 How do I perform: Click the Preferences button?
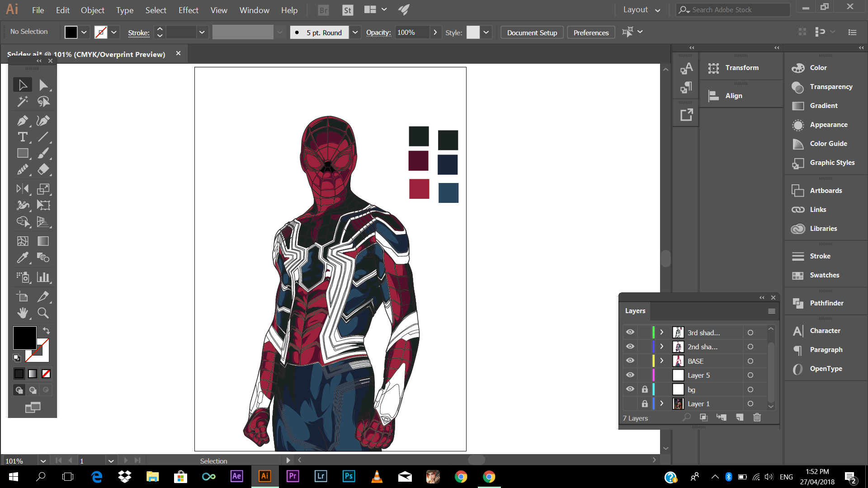pyautogui.click(x=591, y=33)
